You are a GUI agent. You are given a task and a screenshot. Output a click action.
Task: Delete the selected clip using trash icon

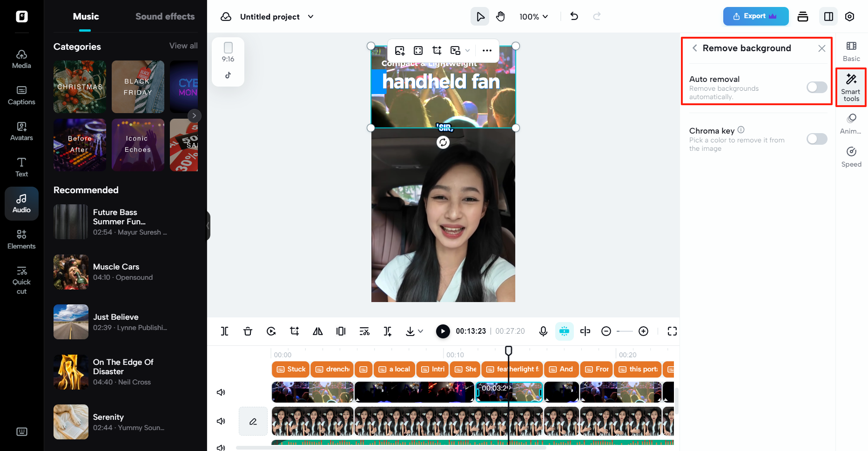[248, 331]
